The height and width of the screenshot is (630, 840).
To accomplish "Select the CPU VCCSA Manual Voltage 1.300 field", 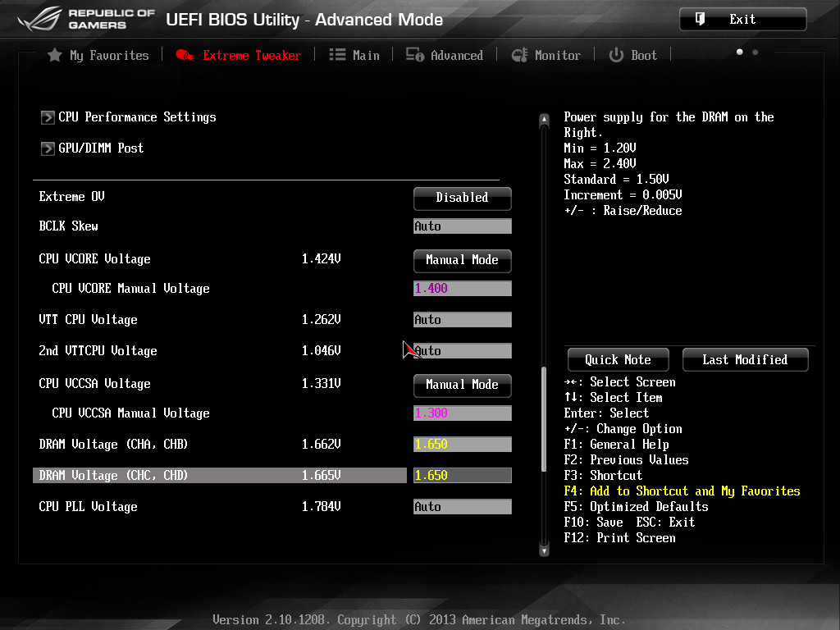I will 463,413.
